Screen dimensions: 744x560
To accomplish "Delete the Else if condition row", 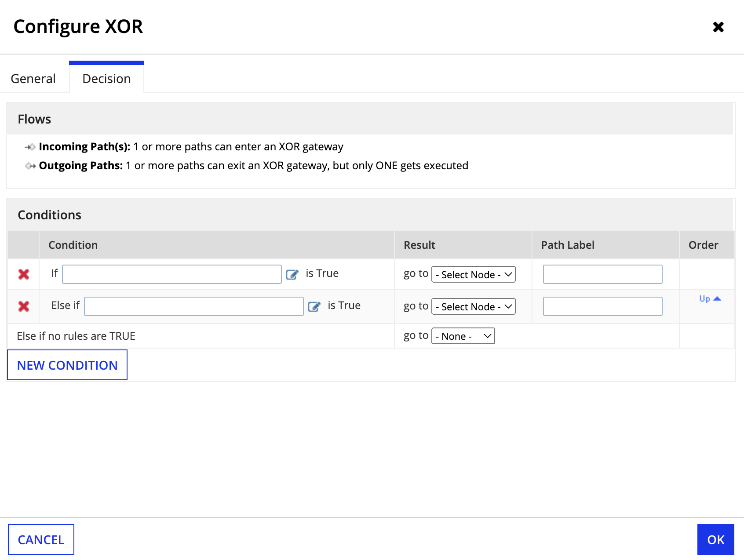I will point(24,306).
